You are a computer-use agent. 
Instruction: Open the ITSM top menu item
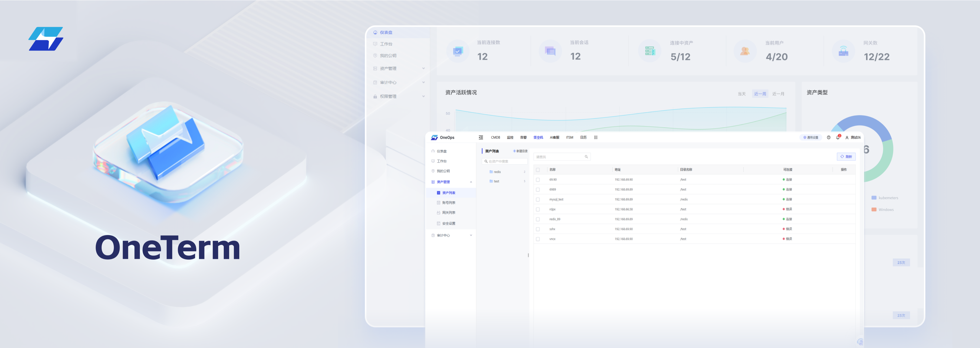click(x=570, y=137)
